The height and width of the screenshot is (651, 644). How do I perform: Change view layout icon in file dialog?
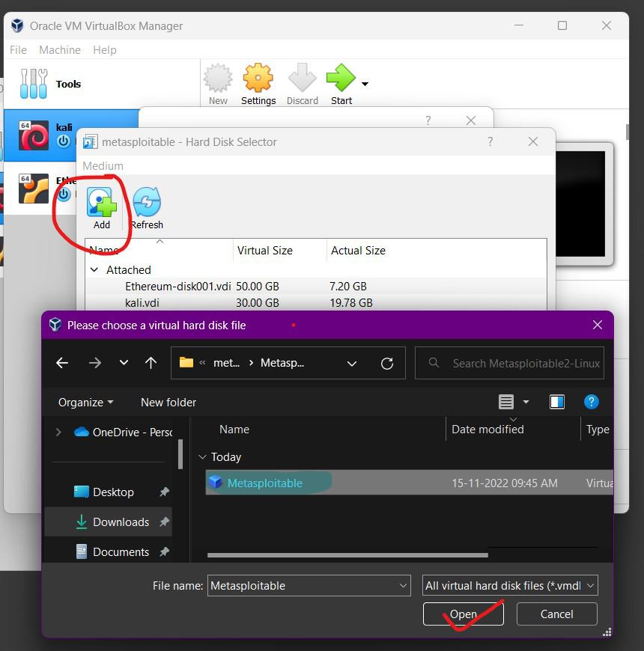click(506, 402)
